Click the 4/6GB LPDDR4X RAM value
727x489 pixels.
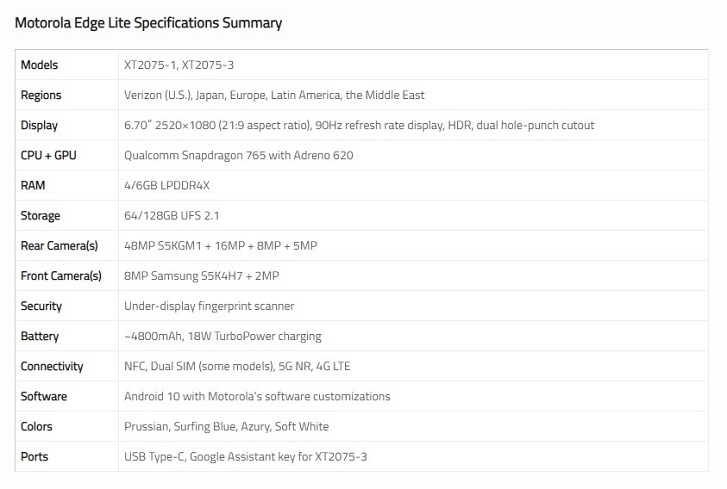pos(167,185)
